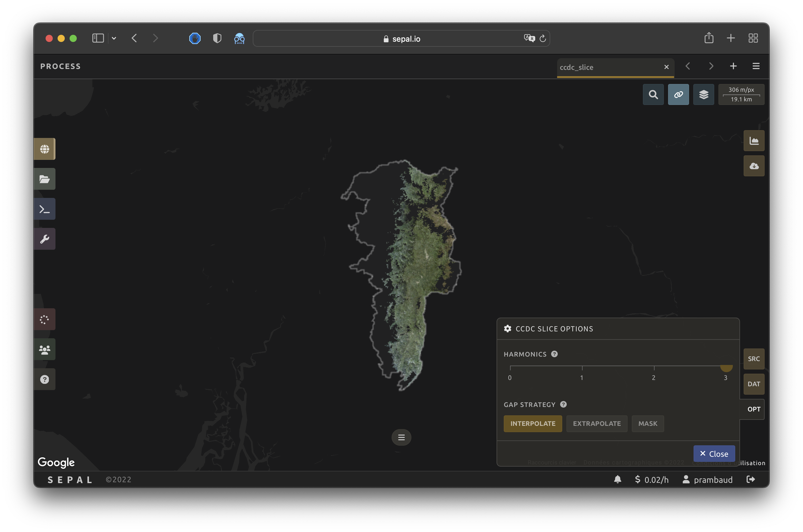The image size is (803, 532).
Task: Switch to the DAT panel tab
Action: tap(754, 384)
